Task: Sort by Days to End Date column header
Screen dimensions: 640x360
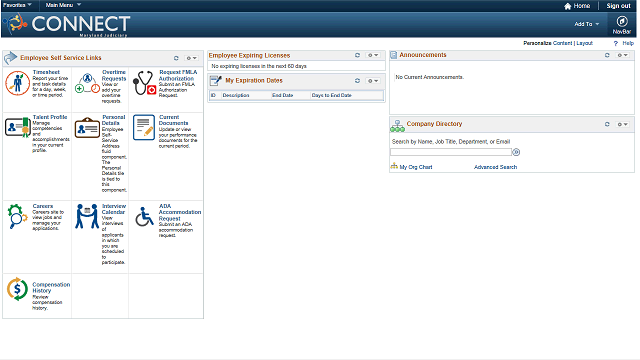Action: (x=331, y=95)
